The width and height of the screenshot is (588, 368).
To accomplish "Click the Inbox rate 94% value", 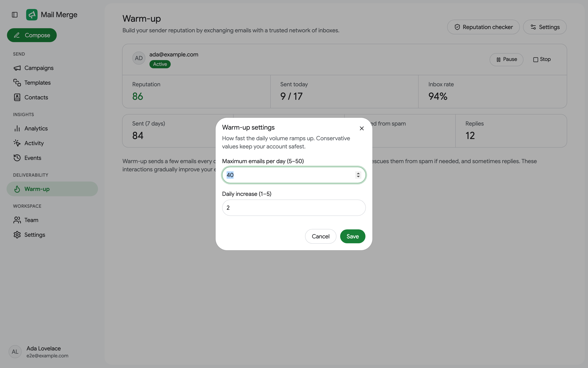I will tap(438, 96).
